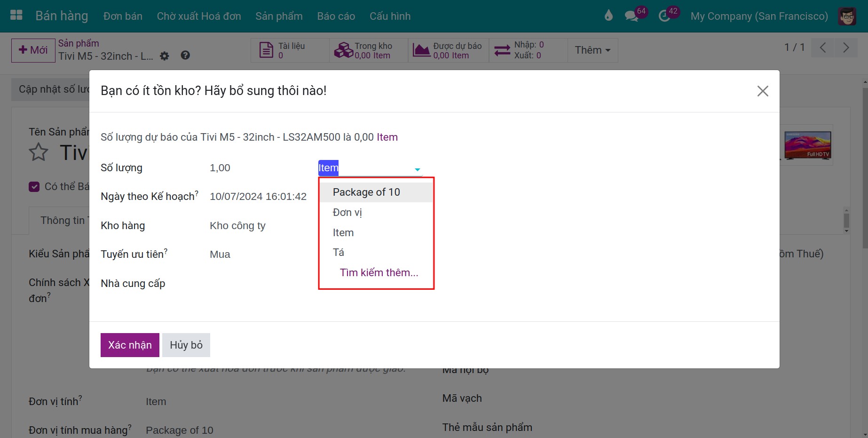868x438 pixels.
Task: Click Tìm kiếm thêm... link
Action: [379, 272]
